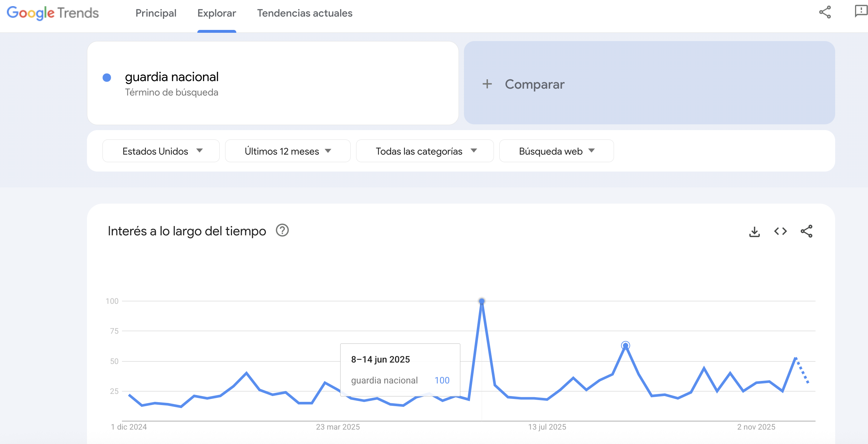Screen dimensions: 868x444
Task: Click the plus icon beside Comparar
Action: pos(487,84)
